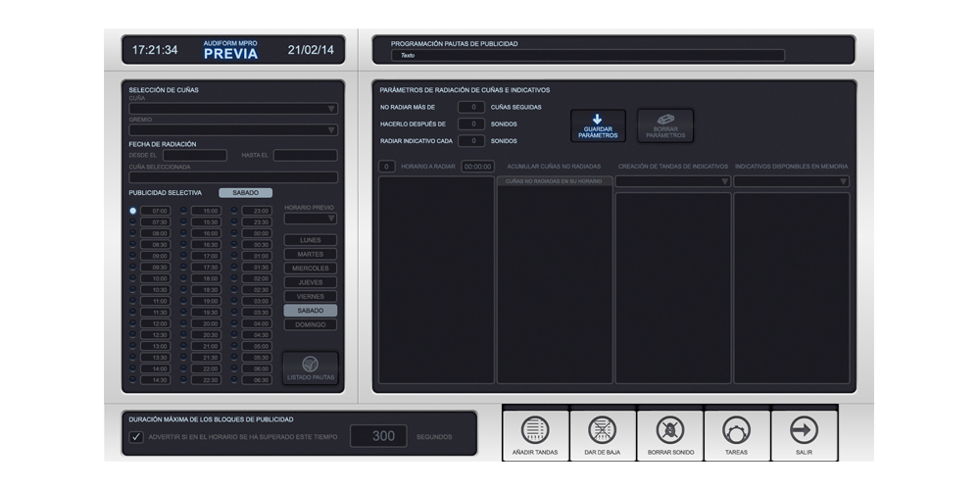980x490 pixels.
Task: Select the 12:00 time slot radio
Action: 132,323
